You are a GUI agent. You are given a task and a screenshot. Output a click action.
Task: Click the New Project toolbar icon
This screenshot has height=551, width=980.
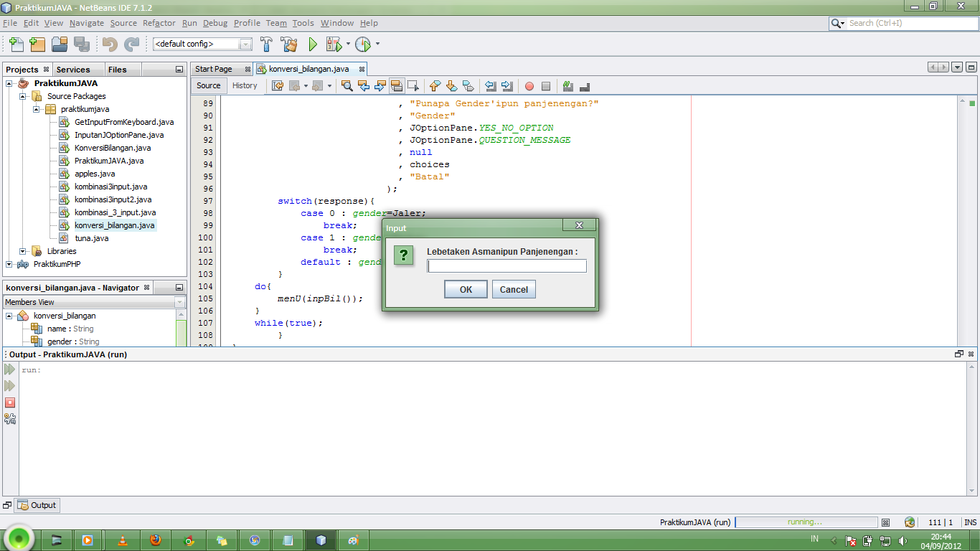(37, 44)
